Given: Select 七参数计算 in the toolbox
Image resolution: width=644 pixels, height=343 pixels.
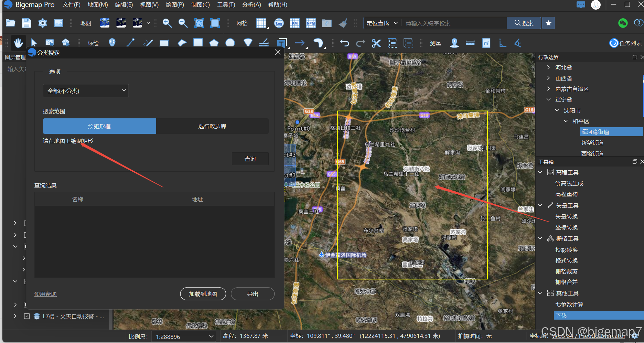Looking at the screenshot, I should tap(569, 304).
